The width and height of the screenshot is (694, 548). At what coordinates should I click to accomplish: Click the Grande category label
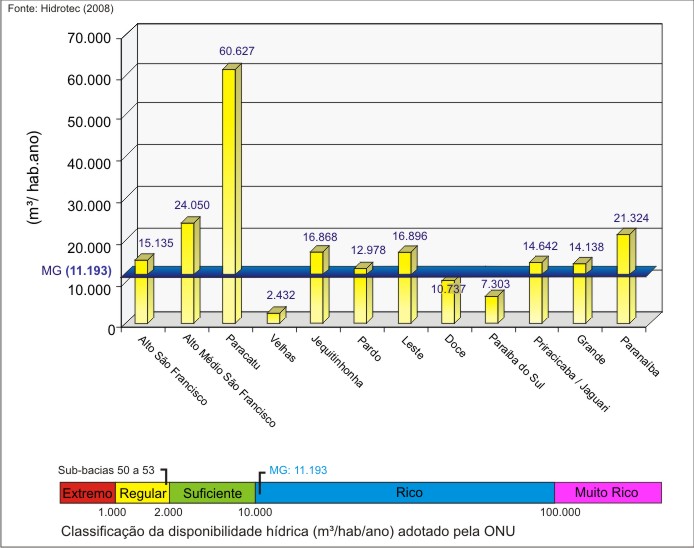point(591,349)
